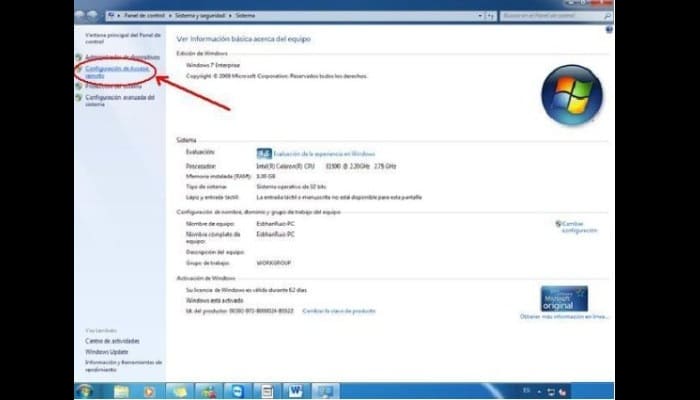This screenshot has width=700, height=400.
Task: Open Administrador de dispositivos
Action: coord(122,57)
